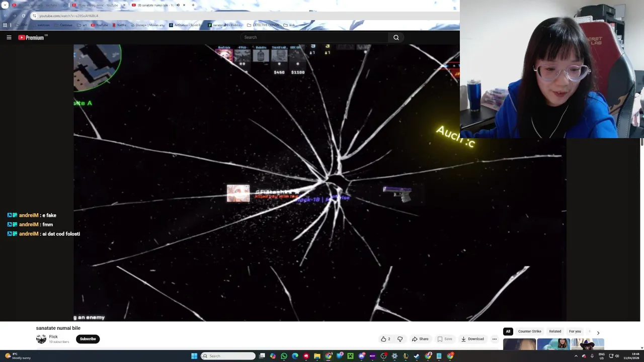The image size is (644, 362).
Task: Open Chrome apps grid shortcut
Action: tap(4, 25)
